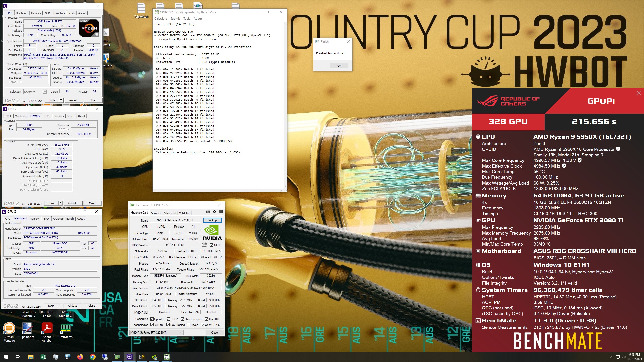Image resolution: width=644 pixels, height=362 pixels.
Task: Click Close in the CPU-Z Memory window
Action: pos(92,203)
